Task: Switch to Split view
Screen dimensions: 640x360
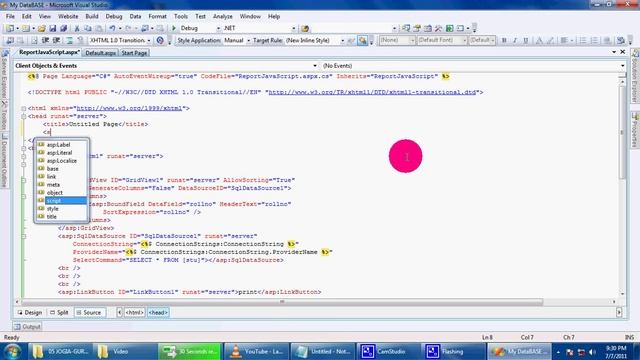Action: [x=59, y=313]
